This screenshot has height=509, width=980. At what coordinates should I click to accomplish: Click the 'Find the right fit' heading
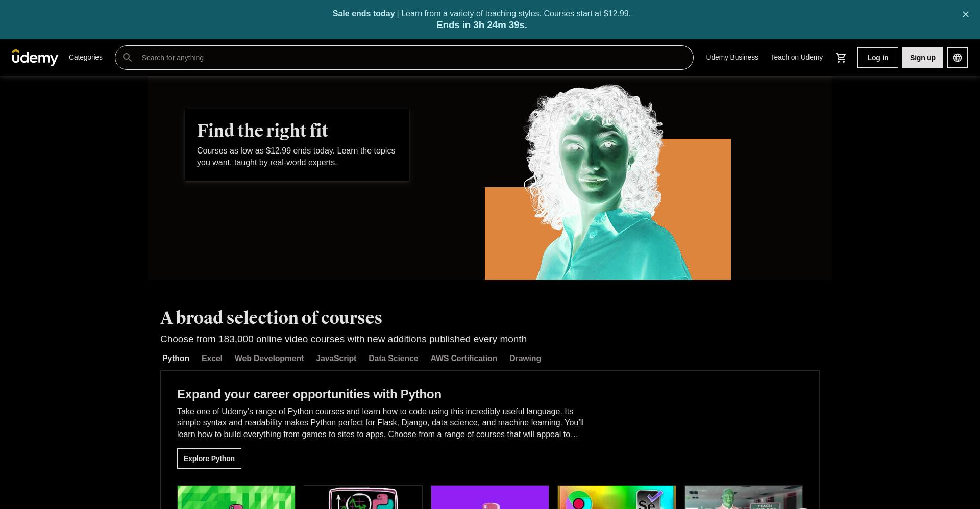pos(262,131)
